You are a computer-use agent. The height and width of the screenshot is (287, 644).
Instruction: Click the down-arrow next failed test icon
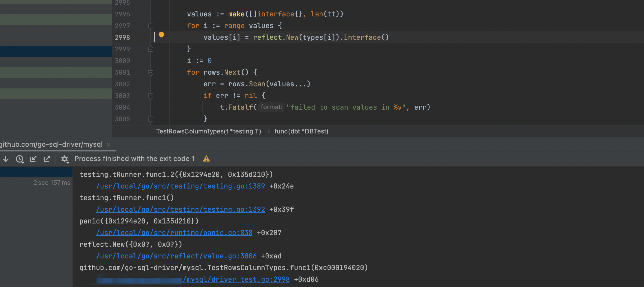(6, 159)
